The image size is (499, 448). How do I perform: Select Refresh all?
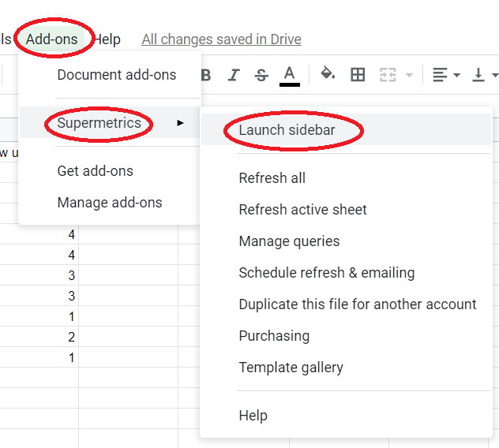[x=346, y=177]
